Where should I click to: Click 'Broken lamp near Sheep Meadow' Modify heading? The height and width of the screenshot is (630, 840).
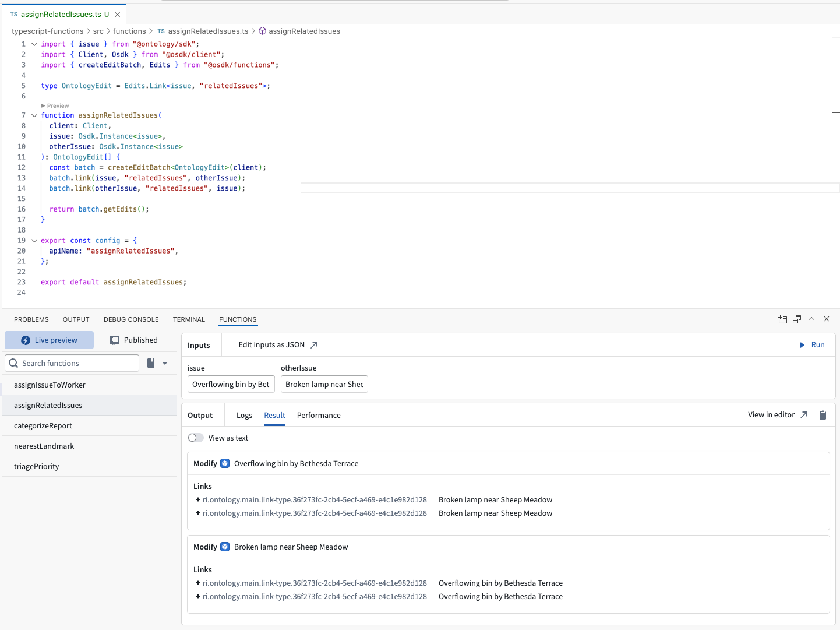click(291, 547)
